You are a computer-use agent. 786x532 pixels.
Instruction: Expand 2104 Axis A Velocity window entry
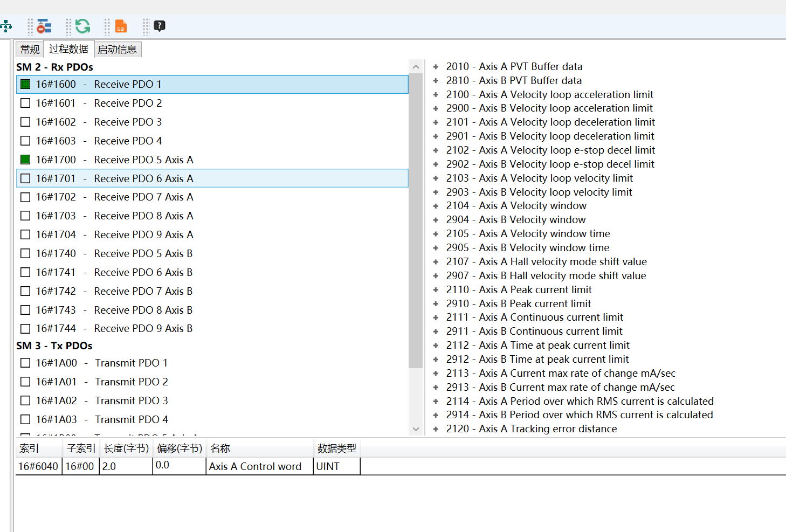click(x=436, y=206)
